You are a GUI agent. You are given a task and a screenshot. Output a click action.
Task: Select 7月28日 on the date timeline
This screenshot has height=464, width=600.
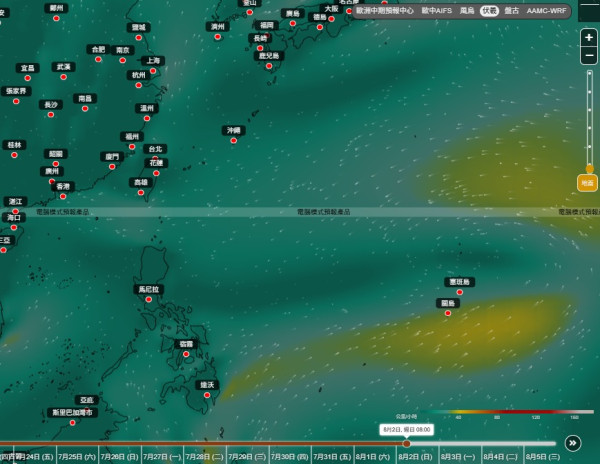[204, 457]
